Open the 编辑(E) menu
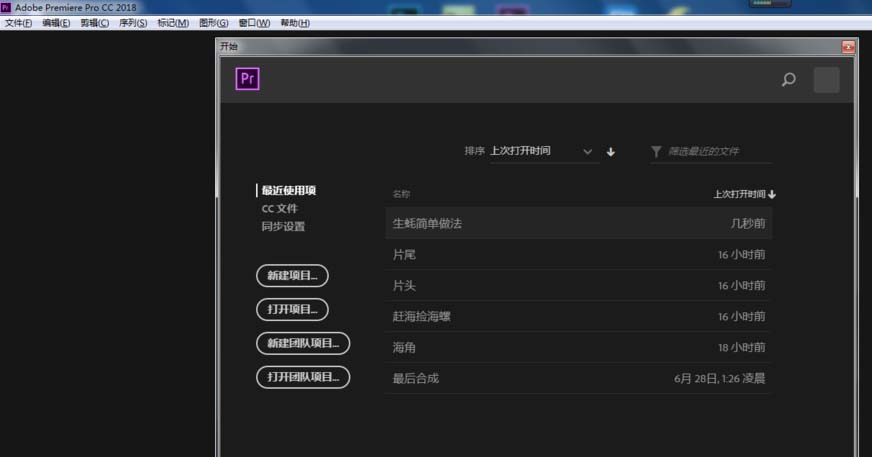The image size is (872, 457). (56, 23)
